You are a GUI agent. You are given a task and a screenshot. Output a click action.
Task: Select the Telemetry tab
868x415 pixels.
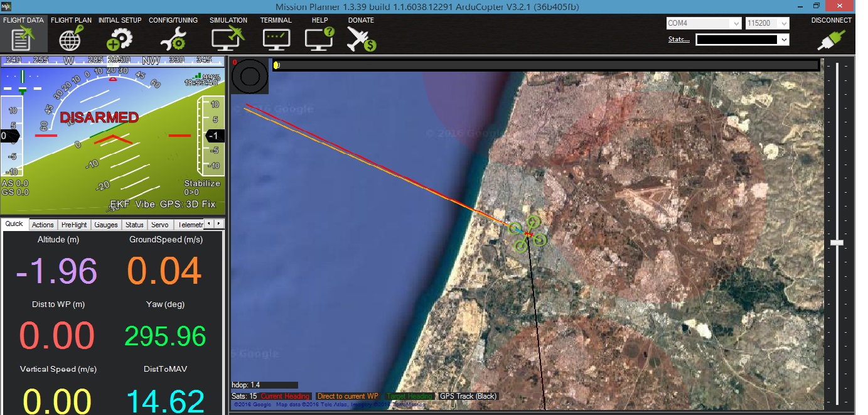coord(190,225)
